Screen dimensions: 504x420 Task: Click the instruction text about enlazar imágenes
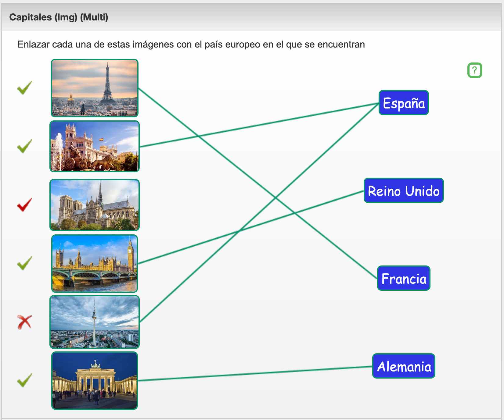coord(191,44)
